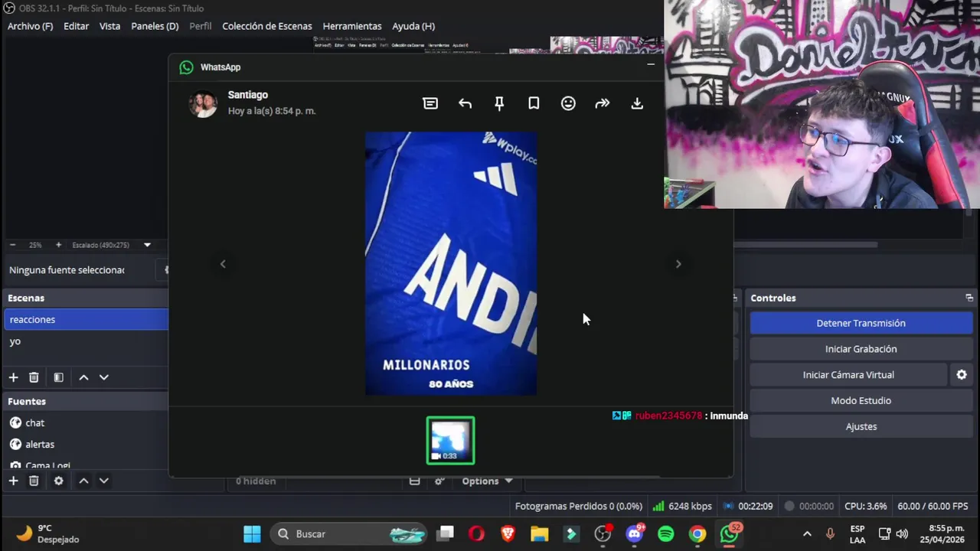Start the virtual camera
The height and width of the screenshot is (551, 980).
pyautogui.click(x=848, y=375)
